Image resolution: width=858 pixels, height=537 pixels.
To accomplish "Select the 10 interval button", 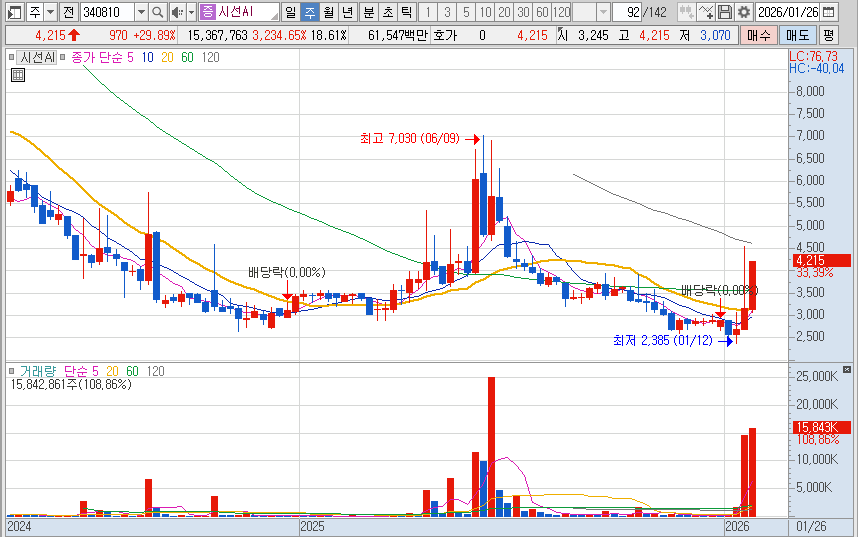I will click(x=485, y=11).
